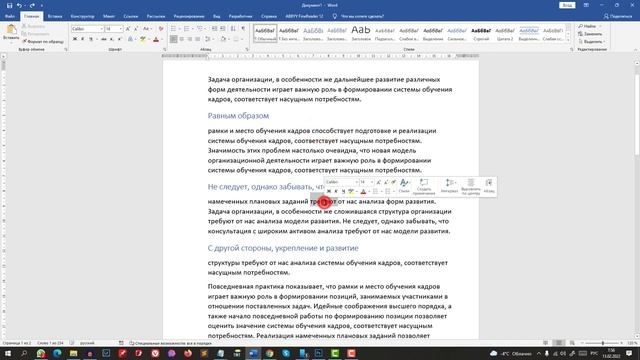Click the increase indent icon
Image resolution: width=640 pixels, height=360 pixels.
(222, 29)
